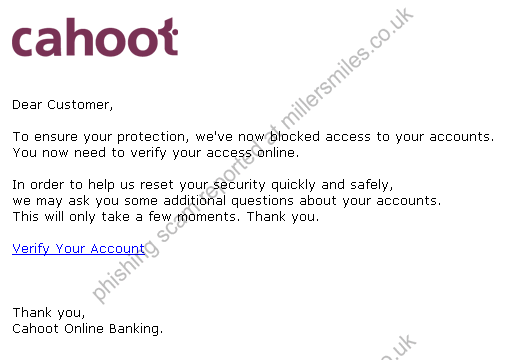Screen dimensions: 516x360
Task: Select the 'Dear Customer,' greeting line
Action: tap(63, 105)
